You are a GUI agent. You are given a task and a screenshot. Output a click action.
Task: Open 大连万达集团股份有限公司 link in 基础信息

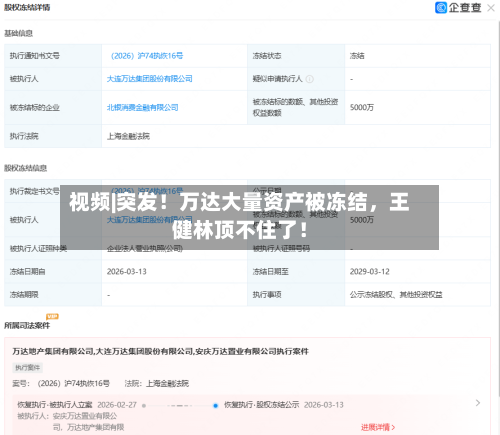coord(149,79)
